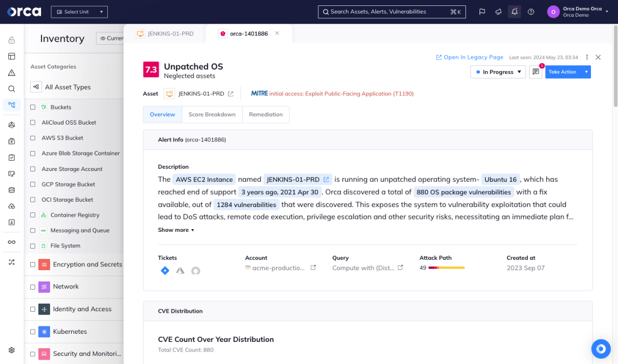
Task: Open the alerts triangle sidebar icon
Action: pos(12,72)
